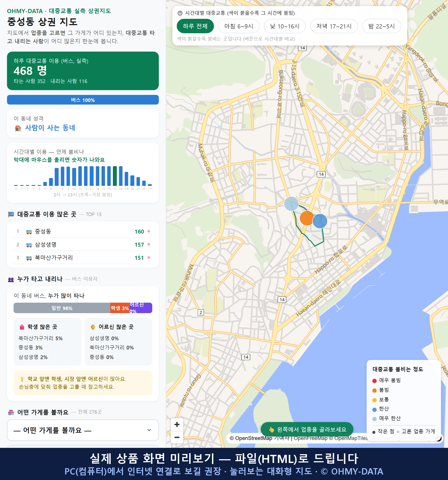The height and width of the screenshot is (480, 448).
Task: Click the blue 버스 100% progress bar
Action: click(83, 100)
